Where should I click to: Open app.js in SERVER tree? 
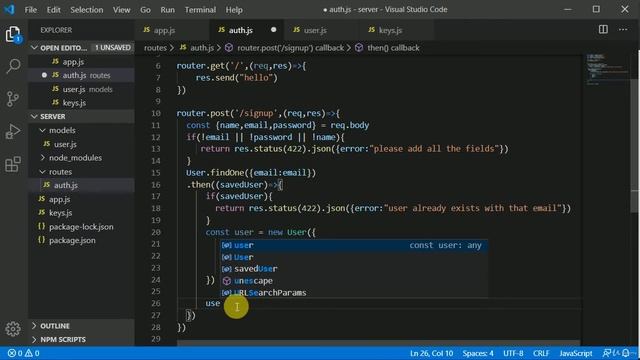81,199
